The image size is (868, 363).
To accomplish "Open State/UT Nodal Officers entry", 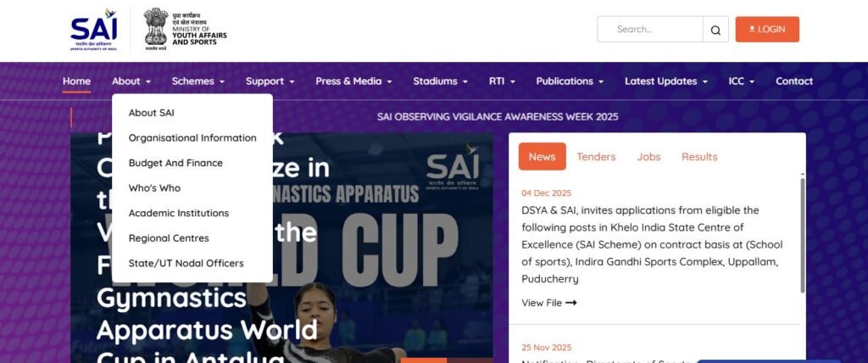I will click(186, 263).
